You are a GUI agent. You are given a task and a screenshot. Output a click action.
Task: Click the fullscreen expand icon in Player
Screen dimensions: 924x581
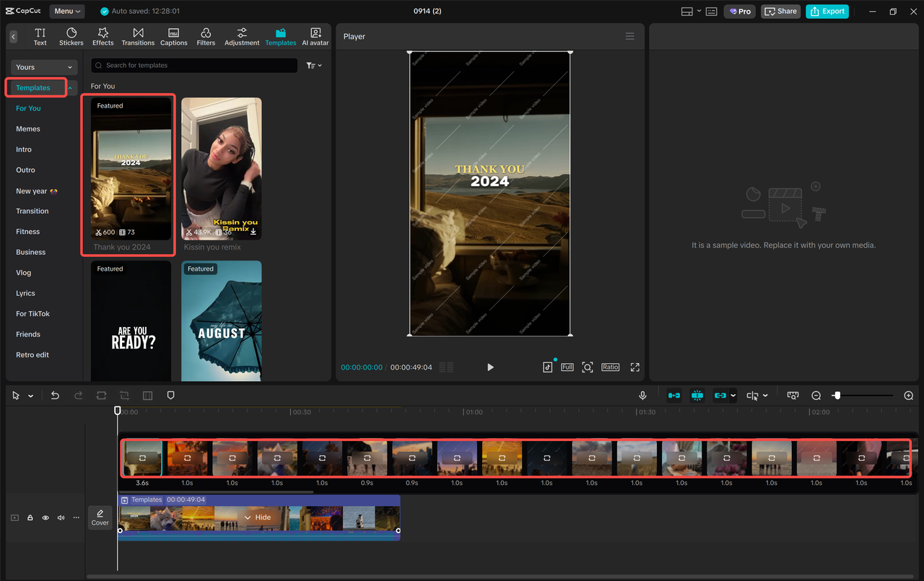tap(635, 367)
